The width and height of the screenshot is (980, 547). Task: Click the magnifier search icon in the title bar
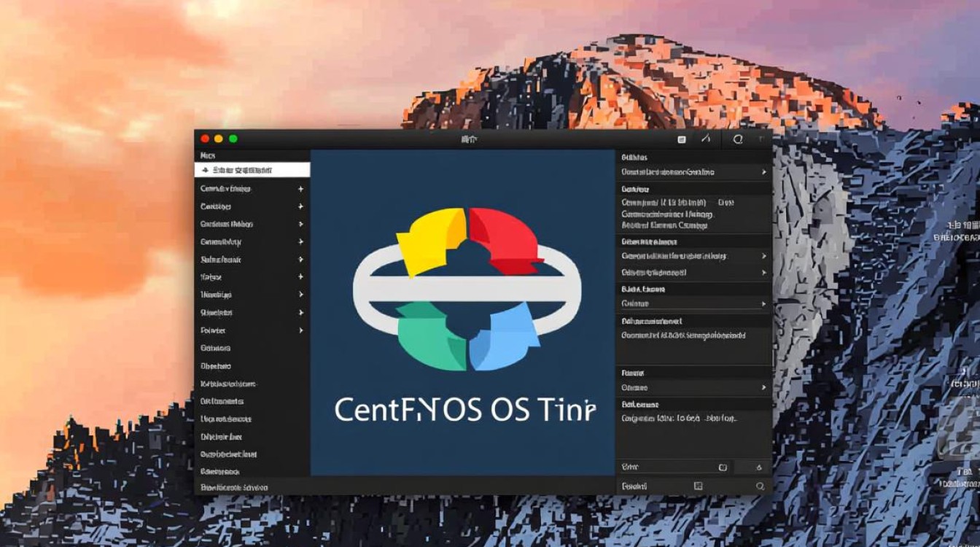coord(738,139)
